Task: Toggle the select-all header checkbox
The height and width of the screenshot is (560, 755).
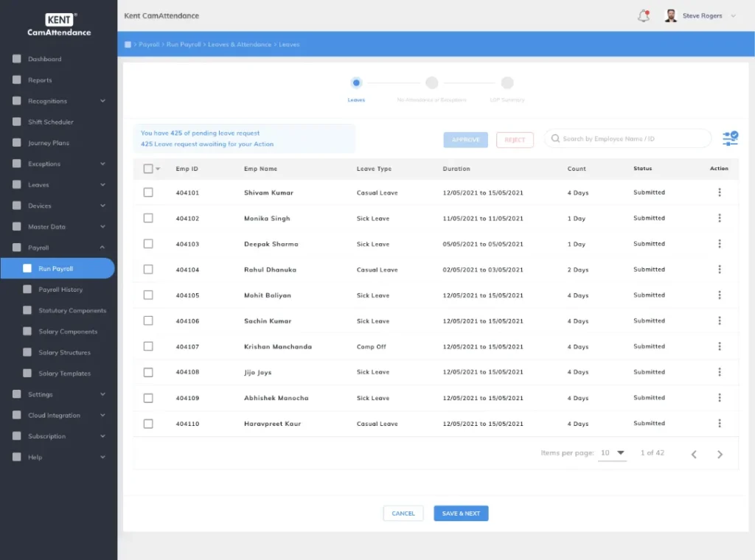Action: click(x=148, y=169)
